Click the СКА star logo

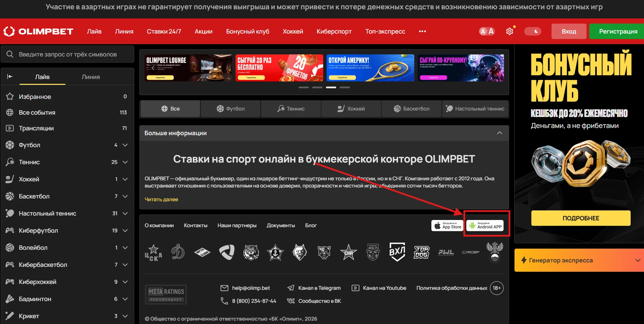pos(349,252)
